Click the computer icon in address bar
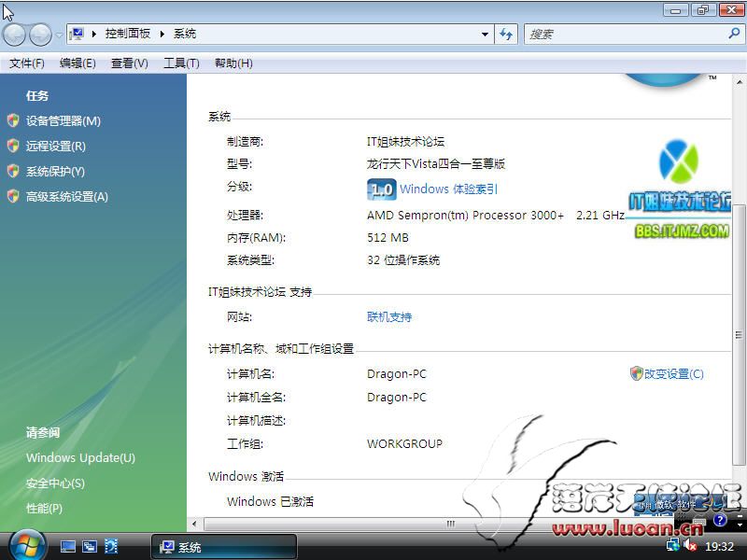This screenshot has height=560, width=747. coord(77,34)
